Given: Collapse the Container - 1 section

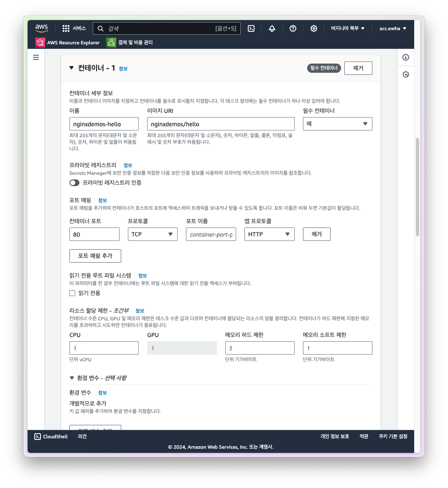Looking at the screenshot, I should [x=71, y=68].
